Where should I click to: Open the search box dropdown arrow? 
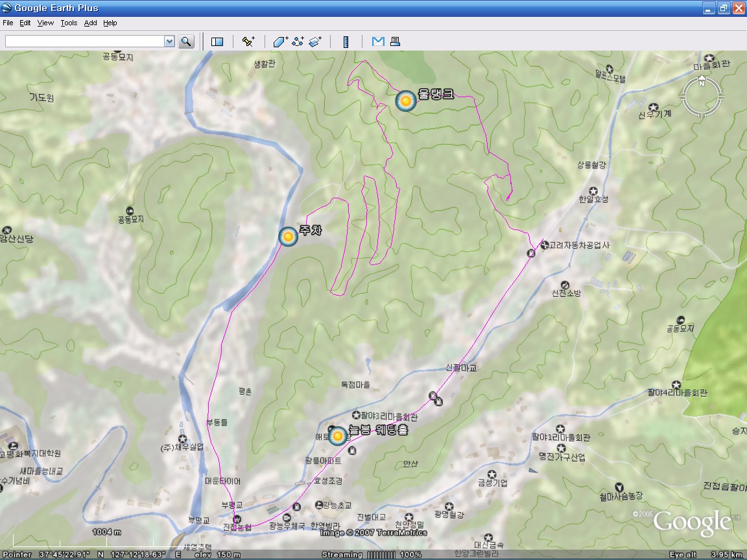pyautogui.click(x=169, y=41)
